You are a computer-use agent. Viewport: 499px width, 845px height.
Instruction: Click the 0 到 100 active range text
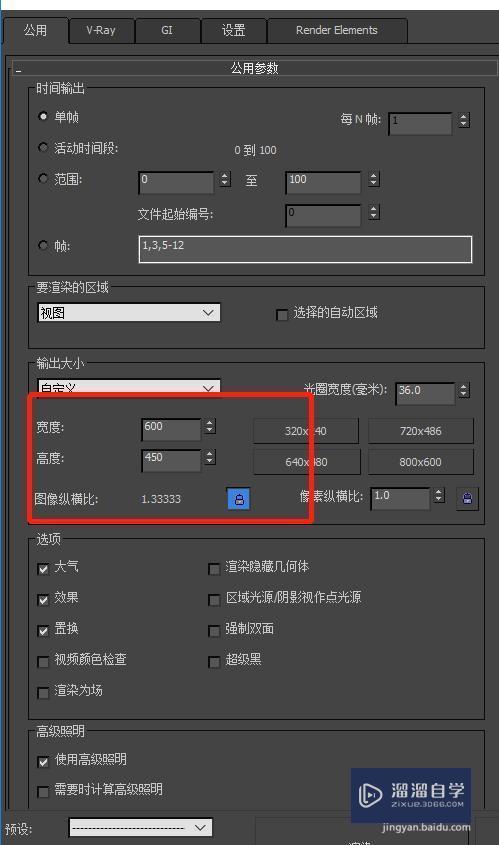point(255,150)
